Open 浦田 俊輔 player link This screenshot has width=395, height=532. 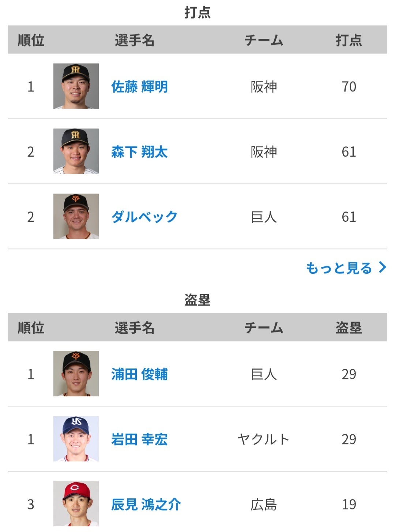click(x=139, y=374)
